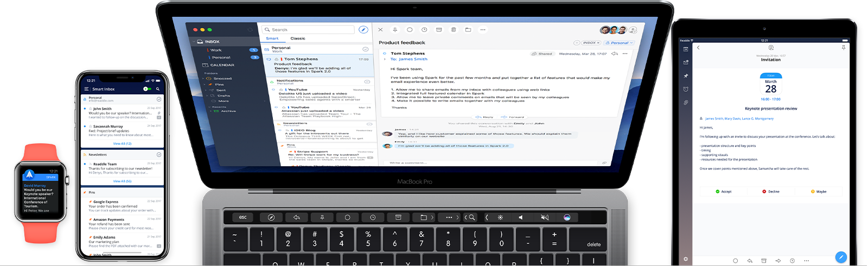
Task: Delete the email with the trash icon in MacBook toolbar
Action: (x=454, y=30)
